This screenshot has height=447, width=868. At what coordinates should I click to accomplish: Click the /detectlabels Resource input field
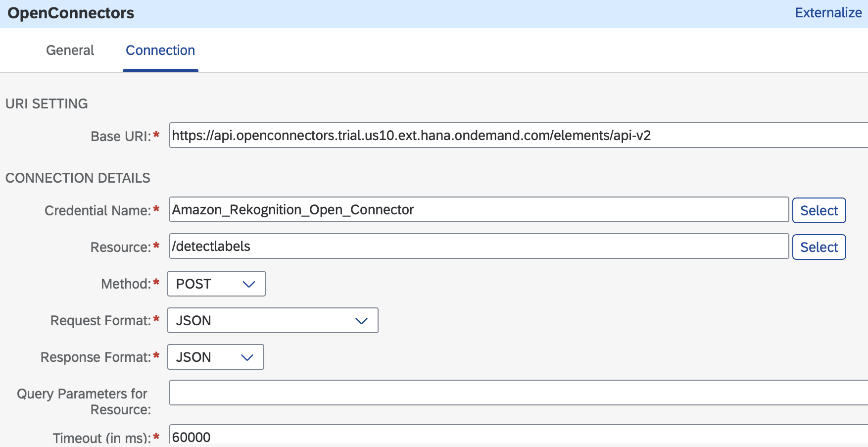(x=479, y=247)
